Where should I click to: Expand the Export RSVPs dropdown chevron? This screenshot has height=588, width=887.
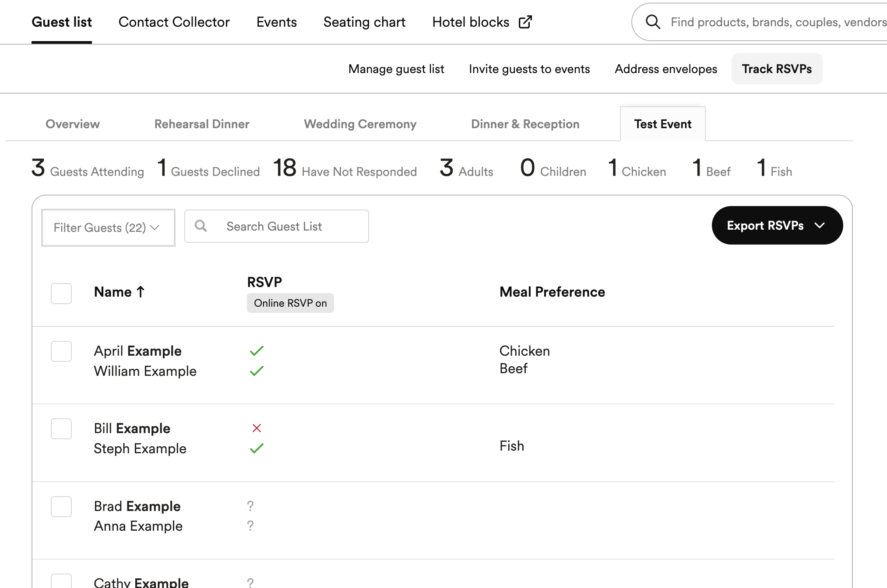820,225
